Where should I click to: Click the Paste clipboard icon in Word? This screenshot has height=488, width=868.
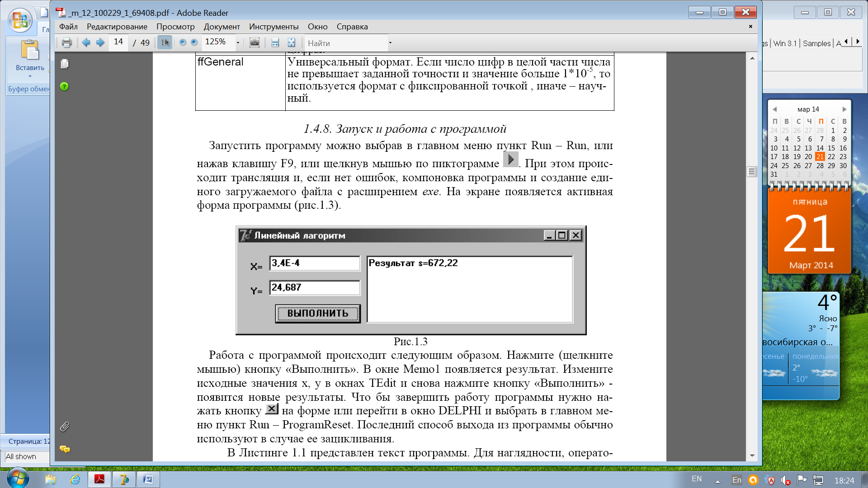pos(30,50)
